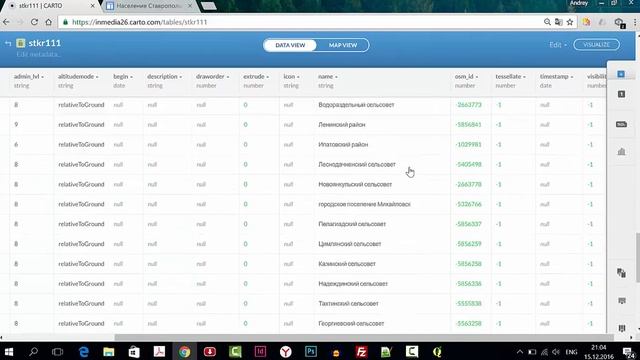This screenshot has height=360, width=640.
Task: Open extrude column menu
Action: coord(268,77)
